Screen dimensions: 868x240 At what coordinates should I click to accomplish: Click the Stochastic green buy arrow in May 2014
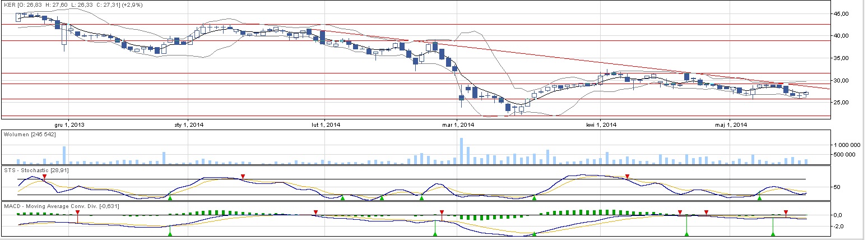(x=759, y=197)
